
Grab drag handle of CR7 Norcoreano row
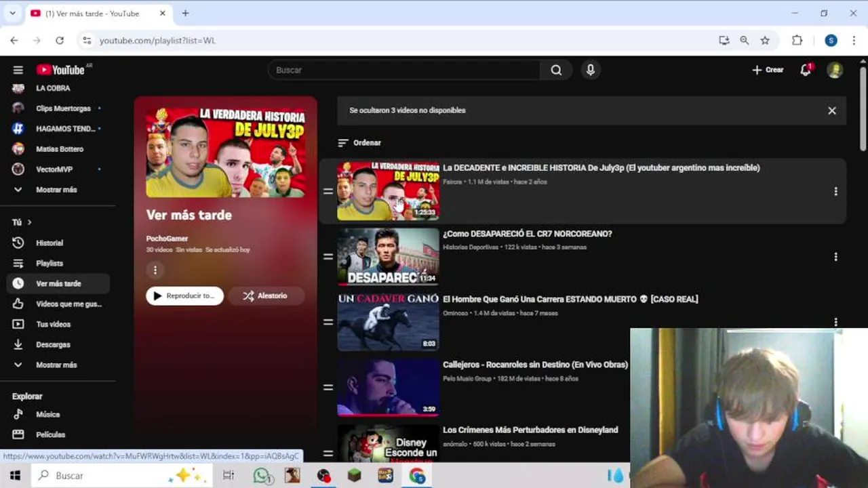[x=328, y=257]
